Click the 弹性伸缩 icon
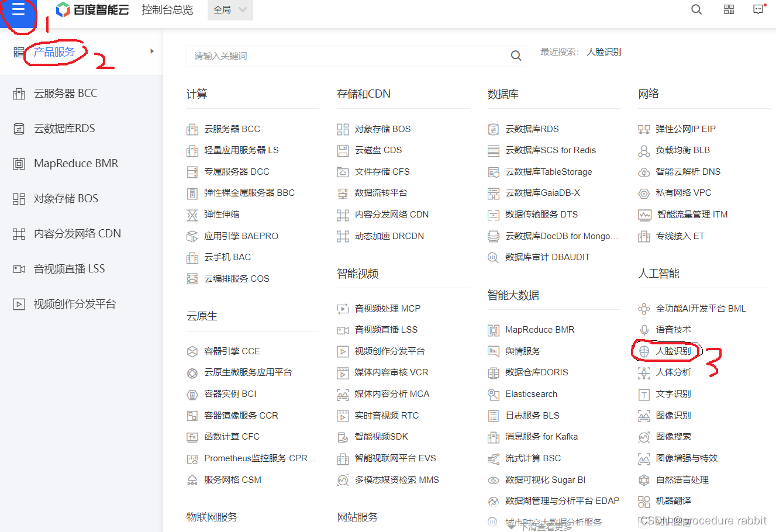 (192, 215)
